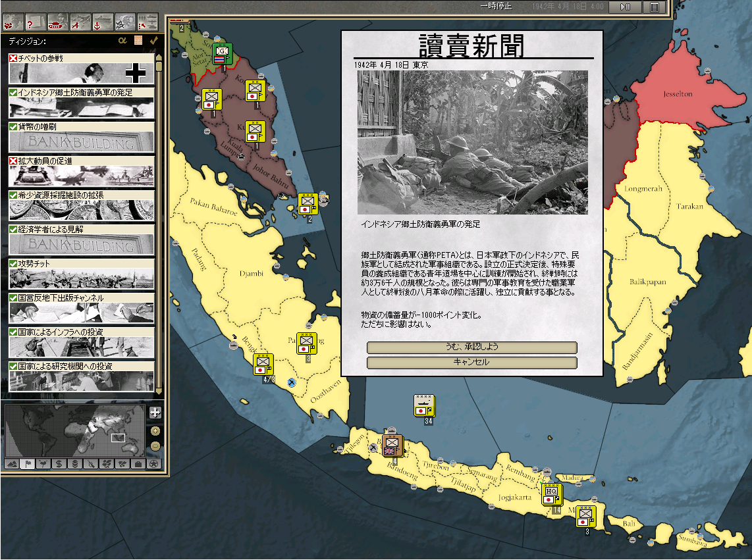Click the Jesselton province on the map

(678, 94)
